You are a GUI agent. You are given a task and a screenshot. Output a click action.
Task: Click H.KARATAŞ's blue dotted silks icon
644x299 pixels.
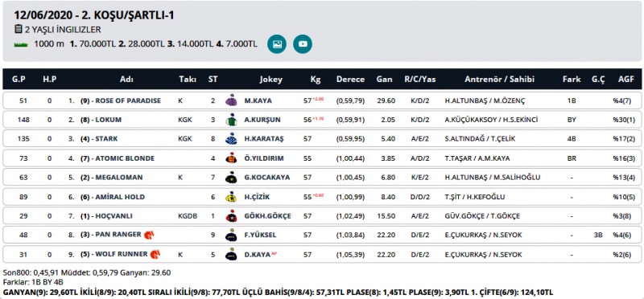[x=231, y=139]
